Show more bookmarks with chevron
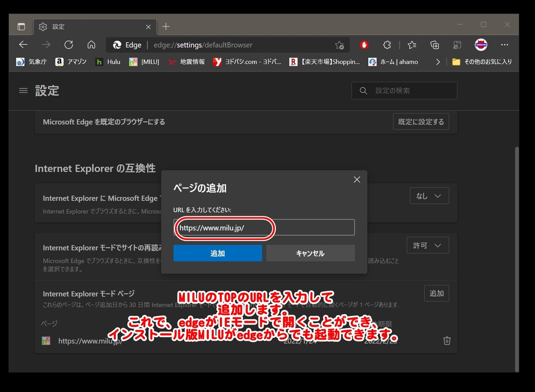535x392 pixels. pos(438,62)
